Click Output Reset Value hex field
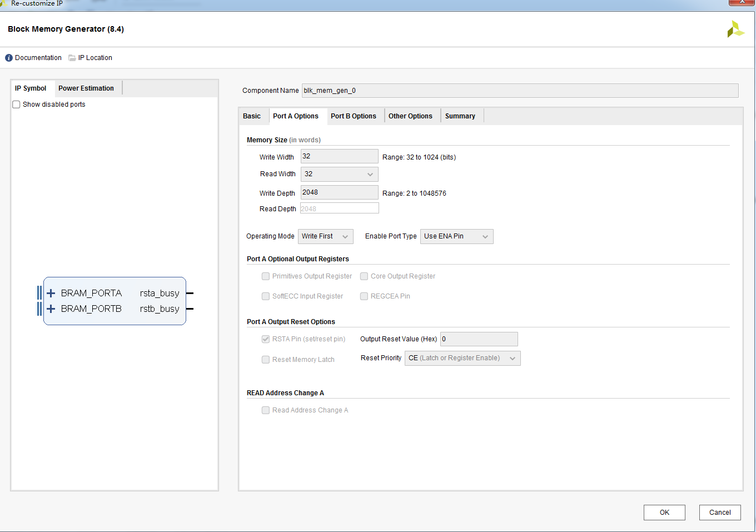The height and width of the screenshot is (532, 756). [x=479, y=339]
